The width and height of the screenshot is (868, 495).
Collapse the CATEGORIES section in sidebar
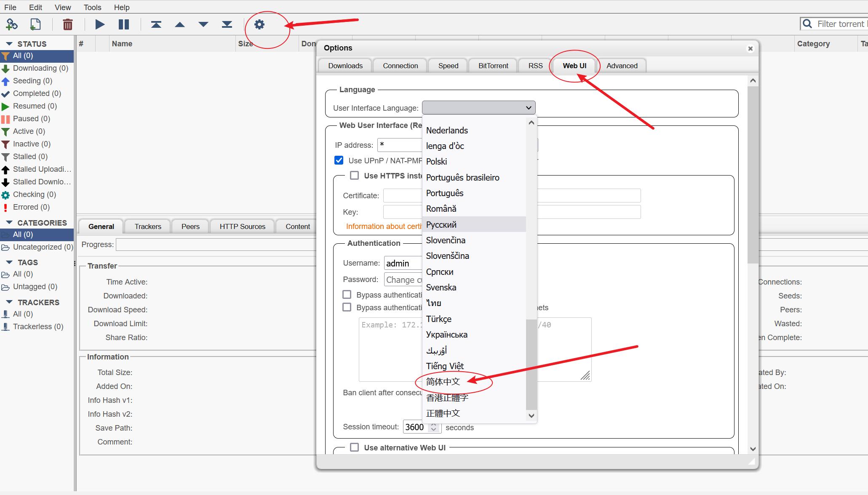coord(9,223)
